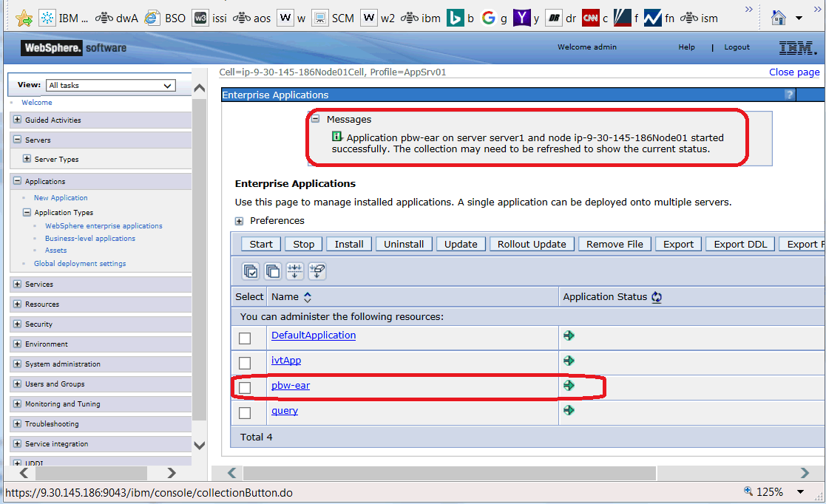826x504 pixels.
Task: Click the Close page link
Action: (794, 72)
